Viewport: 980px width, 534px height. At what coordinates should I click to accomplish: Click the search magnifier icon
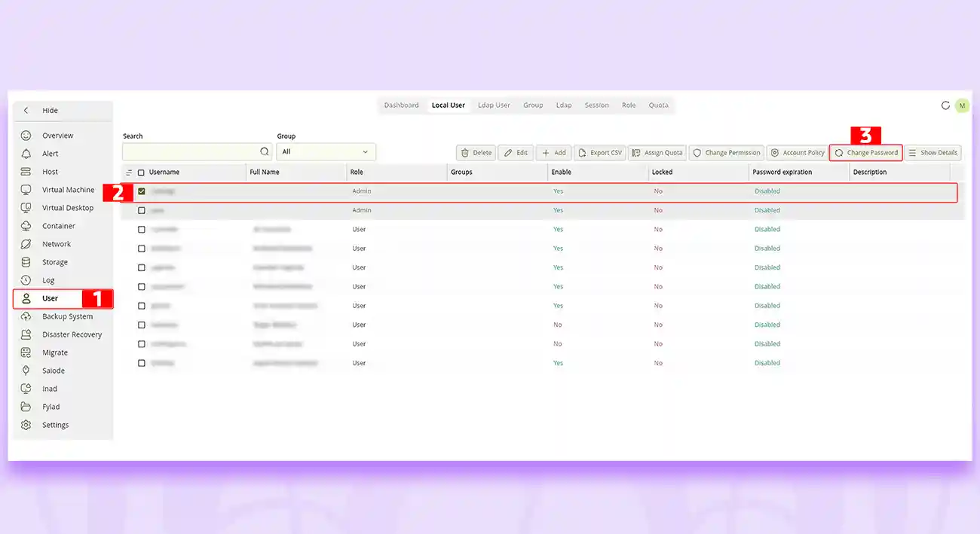click(x=264, y=152)
